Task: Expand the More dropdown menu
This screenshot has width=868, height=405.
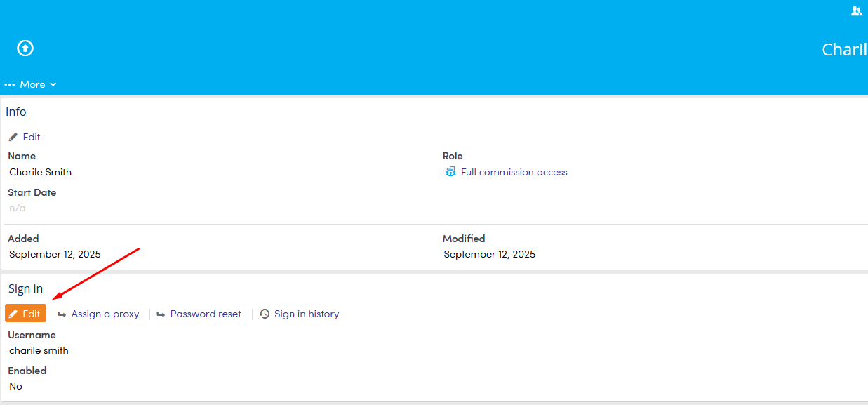Action: (32, 84)
